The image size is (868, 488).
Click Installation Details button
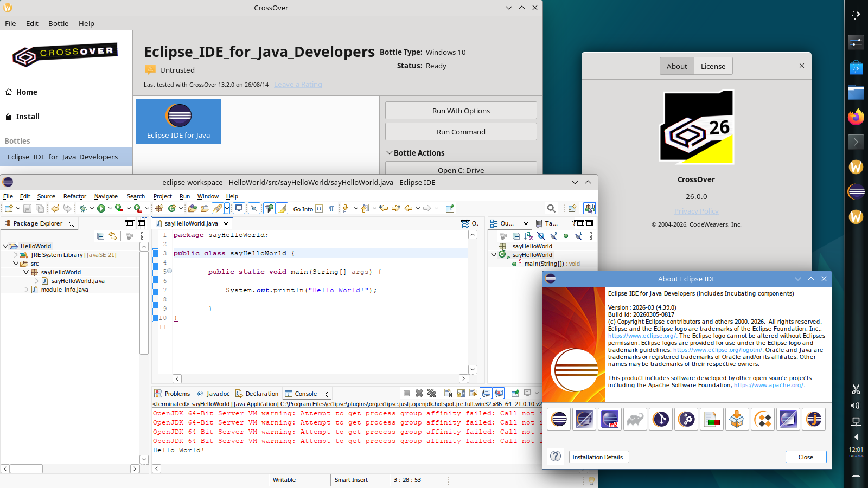click(x=598, y=457)
